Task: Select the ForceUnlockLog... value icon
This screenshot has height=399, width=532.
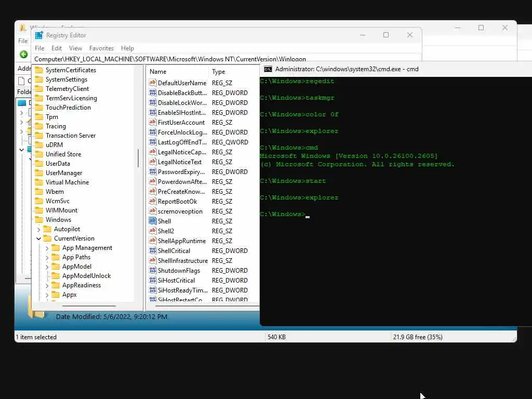Action: click(x=153, y=132)
